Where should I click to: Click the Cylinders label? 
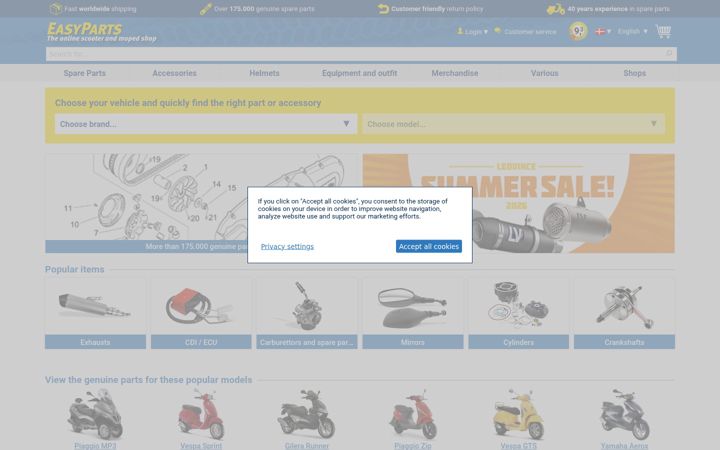[518, 342]
